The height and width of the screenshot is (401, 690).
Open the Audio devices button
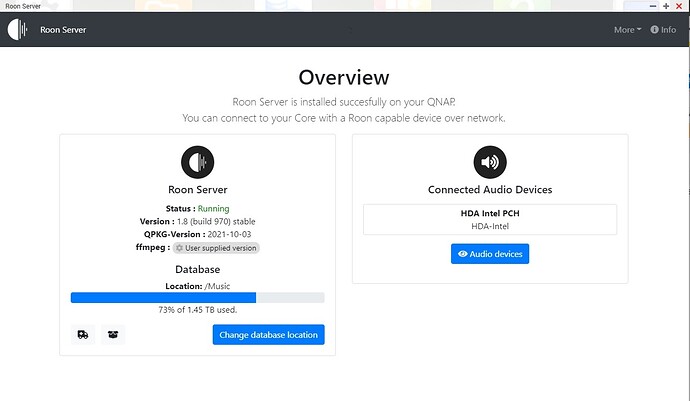pyautogui.click(x=490, y=254)
